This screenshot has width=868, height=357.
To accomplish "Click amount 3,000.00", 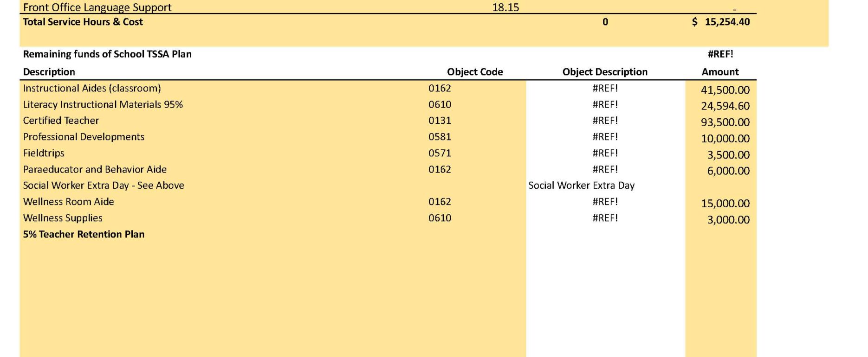I will pos(728,220).
